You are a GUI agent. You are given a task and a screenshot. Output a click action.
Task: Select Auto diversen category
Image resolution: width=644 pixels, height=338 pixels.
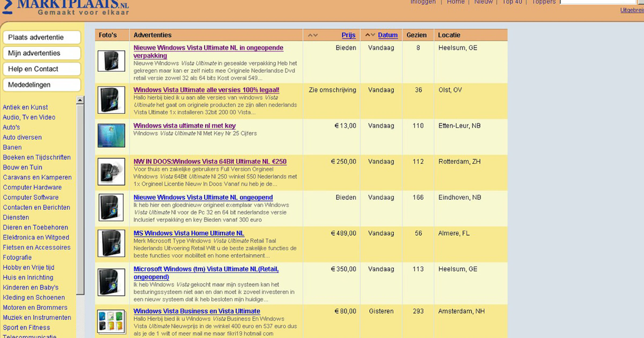click(22, 137)
